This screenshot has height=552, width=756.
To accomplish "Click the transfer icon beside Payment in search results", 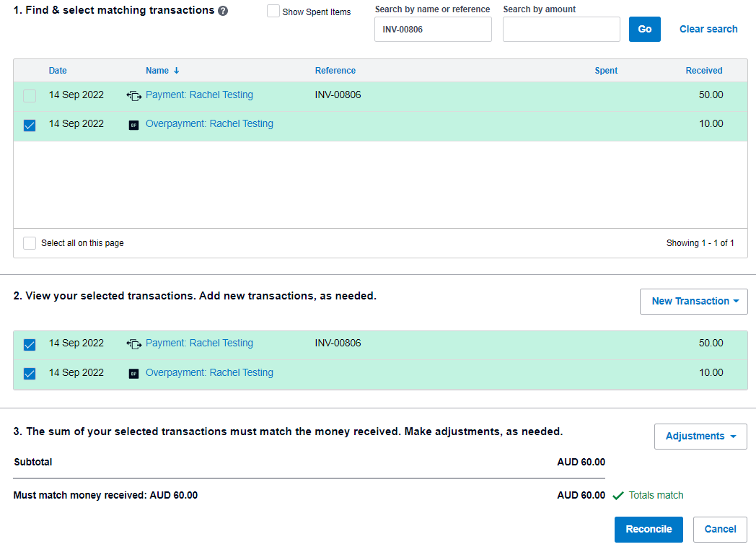I will pyautogui.click(x=133, y=95).
